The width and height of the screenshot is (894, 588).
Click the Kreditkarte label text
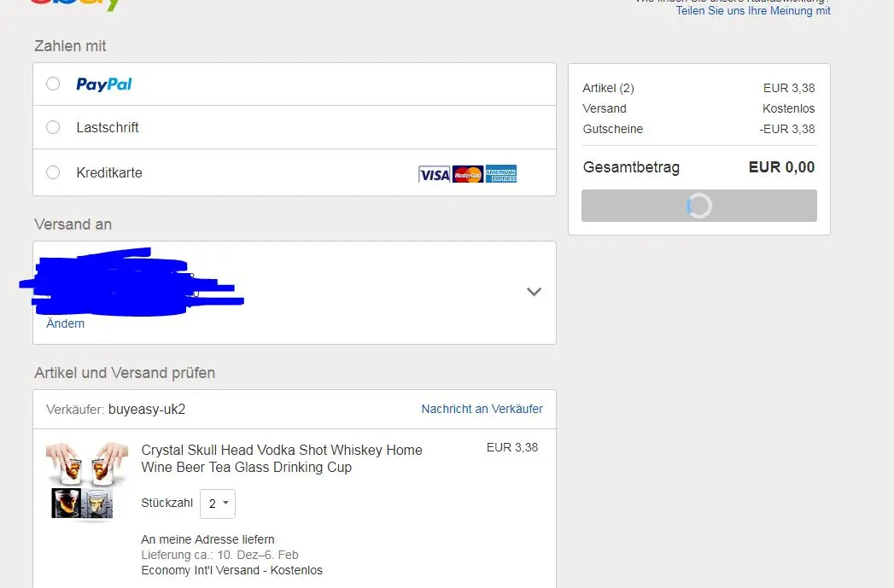(109, 172)
